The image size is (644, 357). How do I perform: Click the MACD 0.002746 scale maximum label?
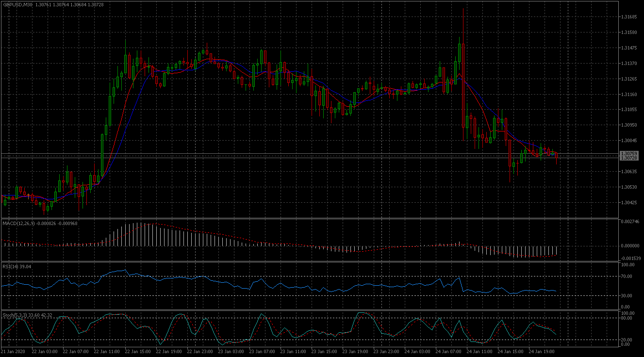point(629,221)
